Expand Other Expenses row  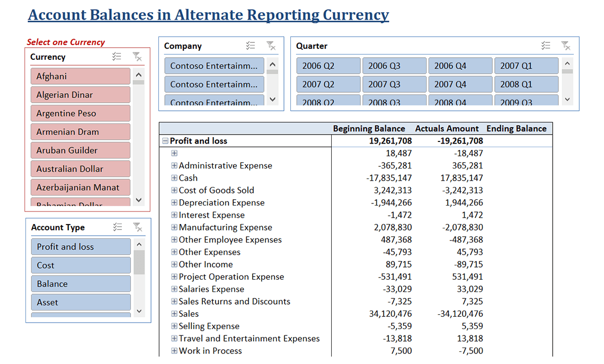[x=174, y=252]
